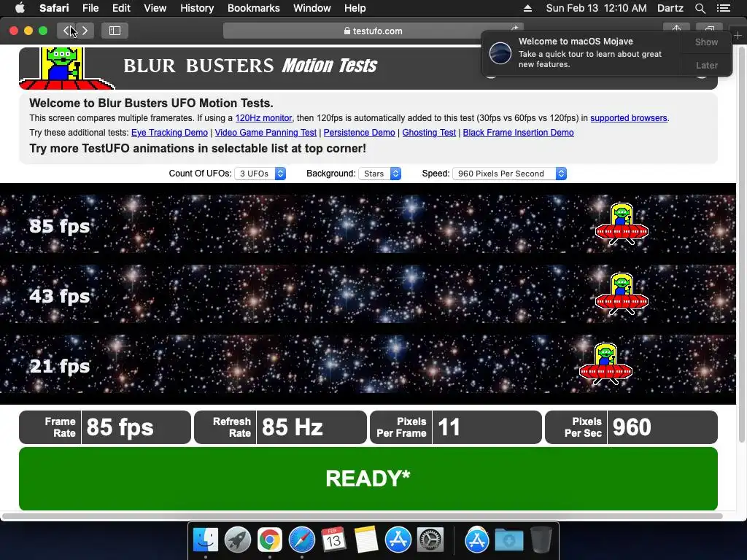Click the UFO in the 21 fps lane
Screen dimensions: 747x560
[x=605, y=364]
